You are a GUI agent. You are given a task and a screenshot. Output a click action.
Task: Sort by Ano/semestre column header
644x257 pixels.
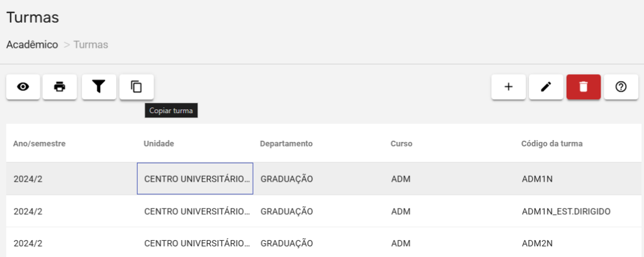pyautogui.click(x=40, y=144)
